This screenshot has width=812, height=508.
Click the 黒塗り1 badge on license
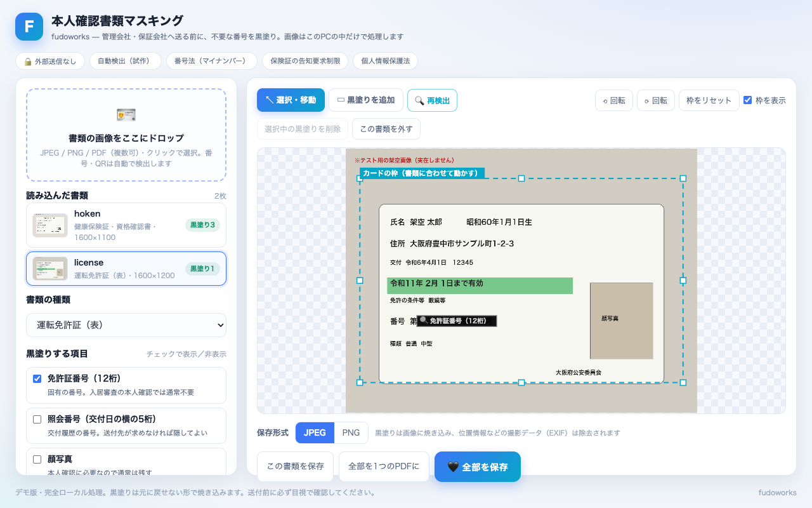click(202, 269)
